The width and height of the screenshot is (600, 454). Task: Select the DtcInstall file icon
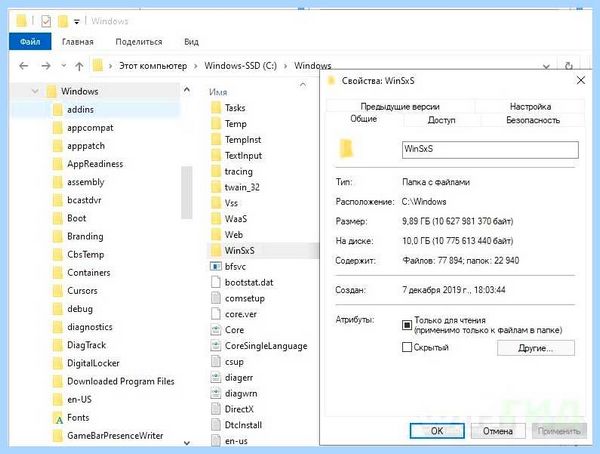point(216,425)
